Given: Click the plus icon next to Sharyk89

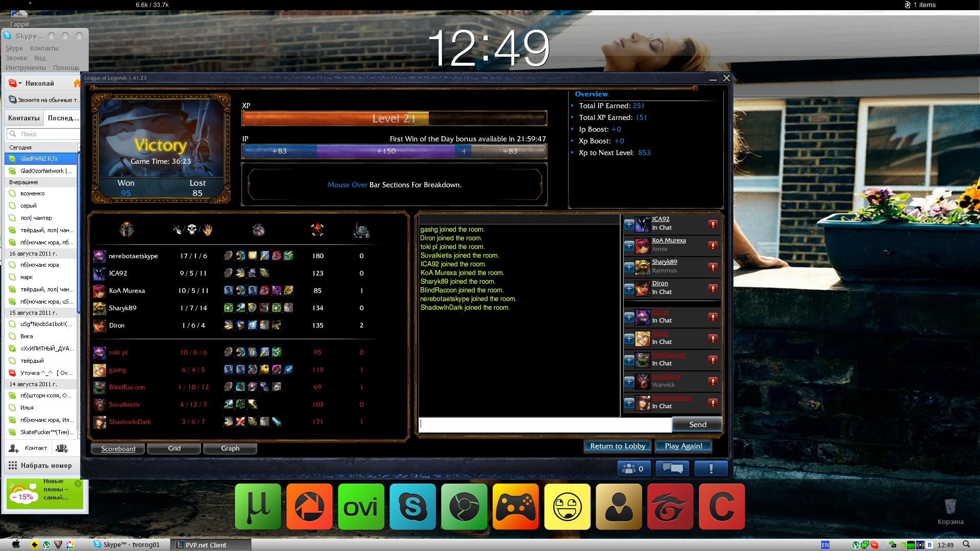Looking at the screenshot, I should [629, 267].
